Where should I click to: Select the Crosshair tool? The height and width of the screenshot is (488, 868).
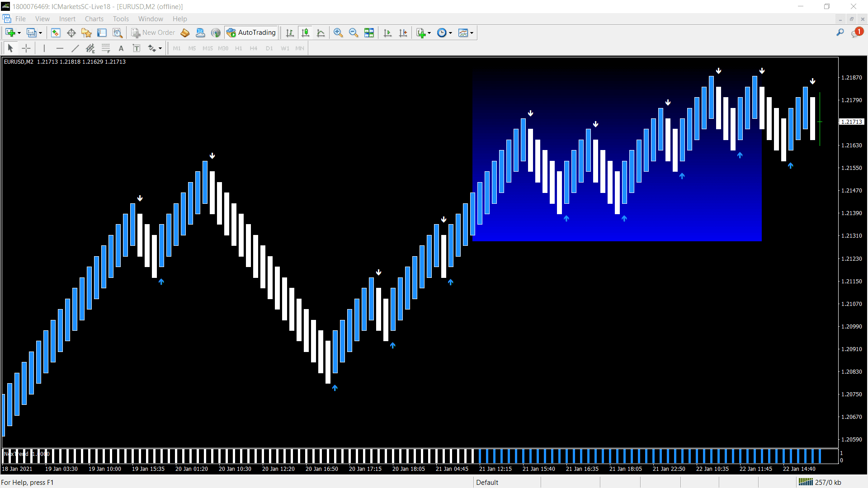pyautogui.click(x=26, y=48)
